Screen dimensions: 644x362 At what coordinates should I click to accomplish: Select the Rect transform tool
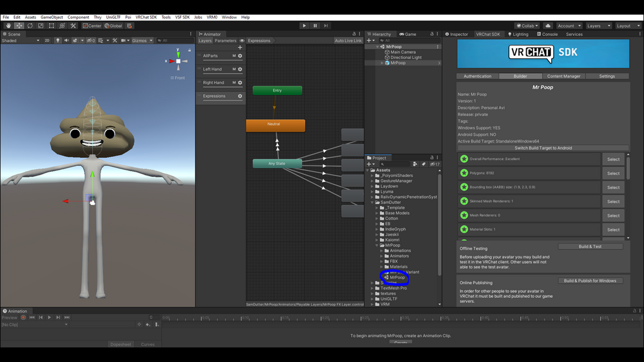(x=51, y=26)
